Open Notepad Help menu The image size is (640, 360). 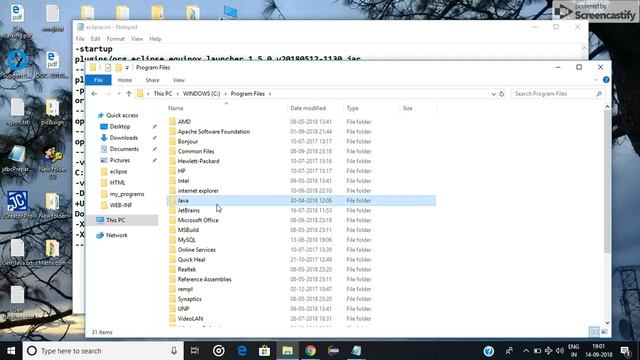pyautogui.click(x=155, y=39)
